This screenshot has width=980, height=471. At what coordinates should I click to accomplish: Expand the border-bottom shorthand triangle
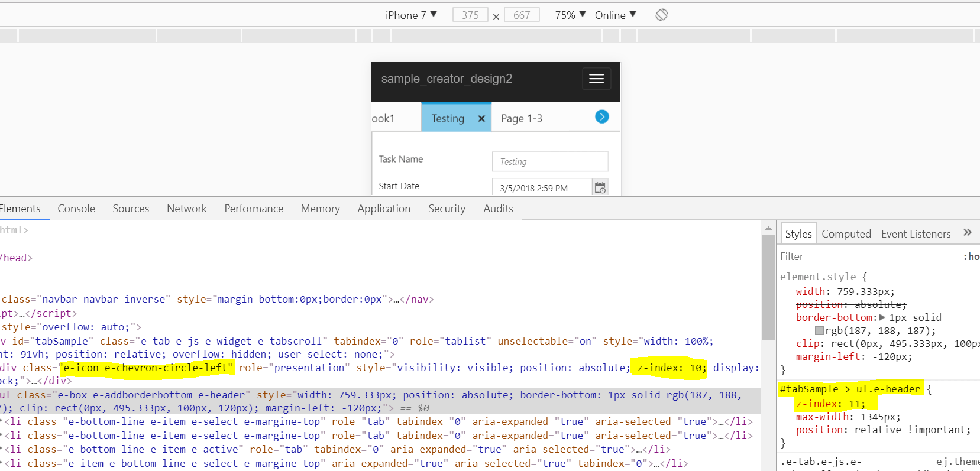(x=882, y=317)
